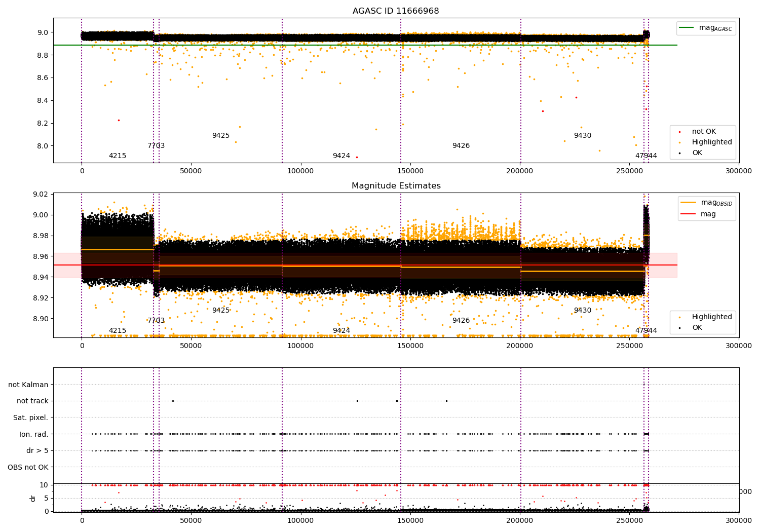The image size is (760, 532).
Task: Click the 'Sat. pixel.' axis label
Action: point(31,417)
